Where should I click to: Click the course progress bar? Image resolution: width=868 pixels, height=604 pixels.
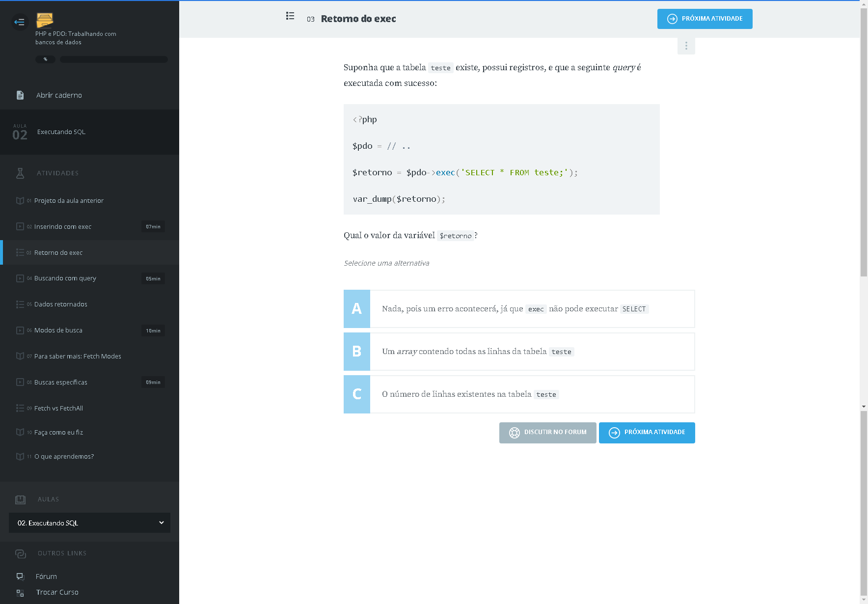coord(113,59)
